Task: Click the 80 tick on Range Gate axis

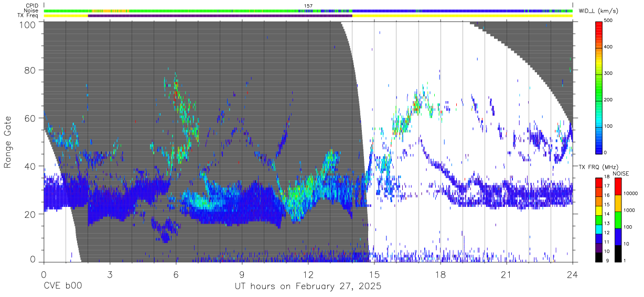Action: pyautogui.click(x=31, y=70)
